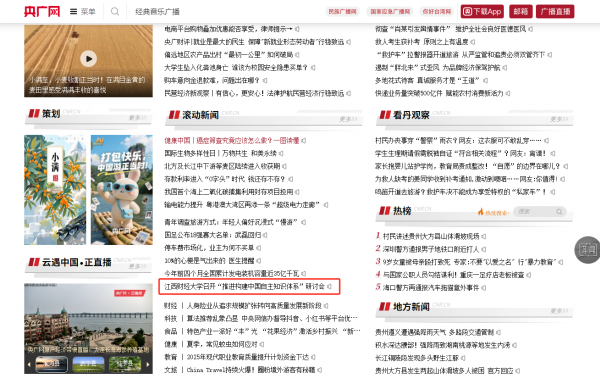Open the 财经 category label
This screenshot has height=384, width=600.
[171, 306]
